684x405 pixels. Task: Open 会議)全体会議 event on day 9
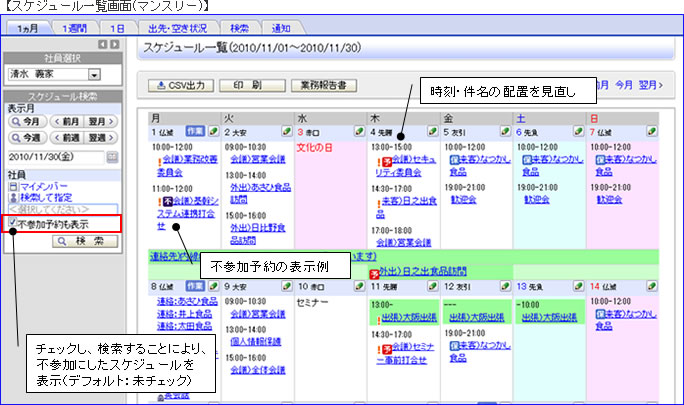coord(258,370)
